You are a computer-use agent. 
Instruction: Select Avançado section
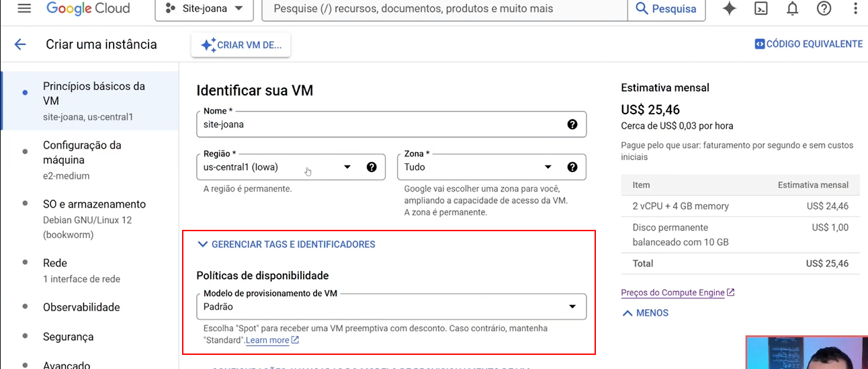click(90, 363)
